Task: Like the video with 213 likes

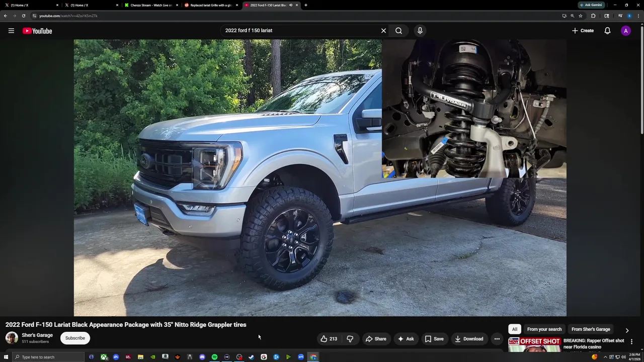Action: [x=329, y=339]
